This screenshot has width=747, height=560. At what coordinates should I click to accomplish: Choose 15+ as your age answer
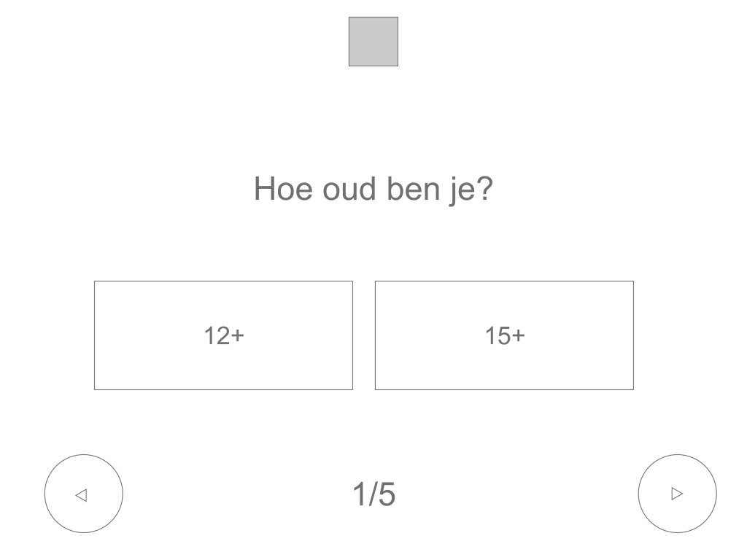pyautogui.click(x=504, y=335)
